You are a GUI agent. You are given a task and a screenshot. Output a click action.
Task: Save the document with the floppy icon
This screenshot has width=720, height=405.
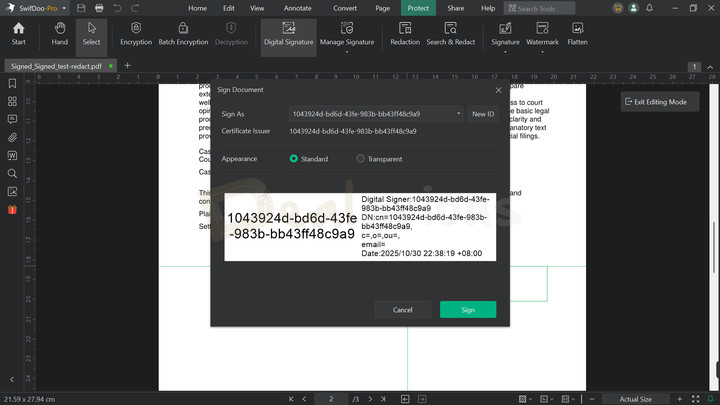81,8
